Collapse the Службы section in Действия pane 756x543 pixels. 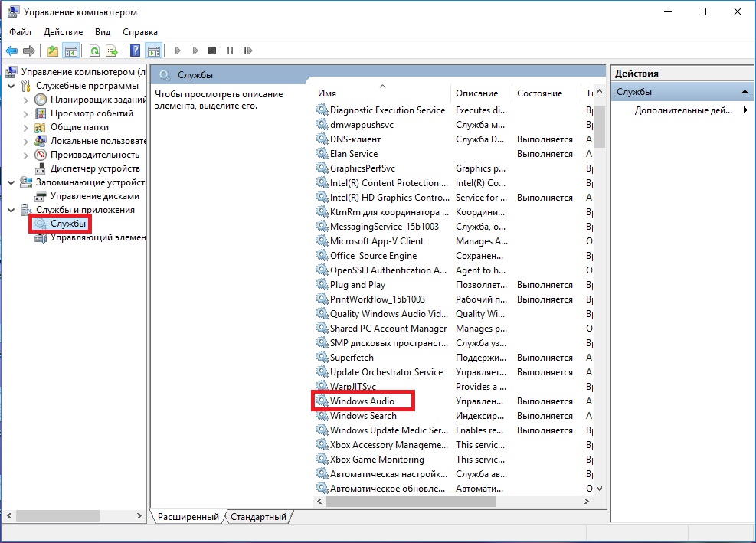tap(745, 92)
